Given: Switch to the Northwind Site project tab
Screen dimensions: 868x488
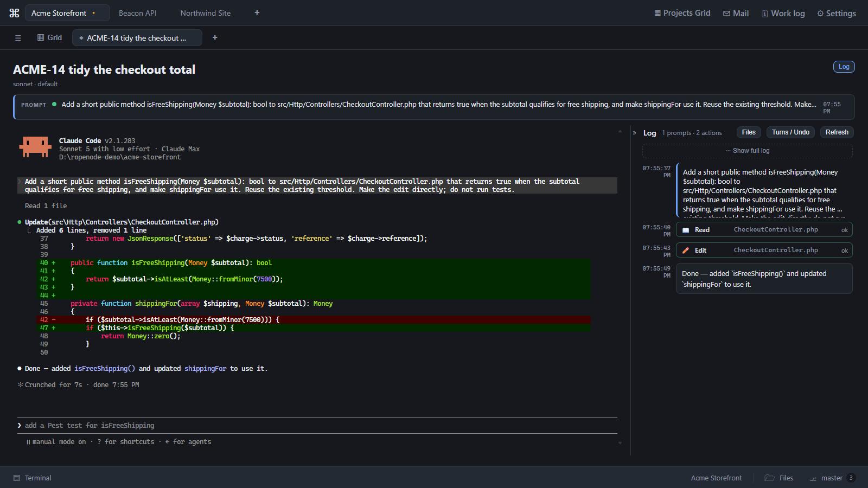Looking at the screenshot, I should (206, 13).
